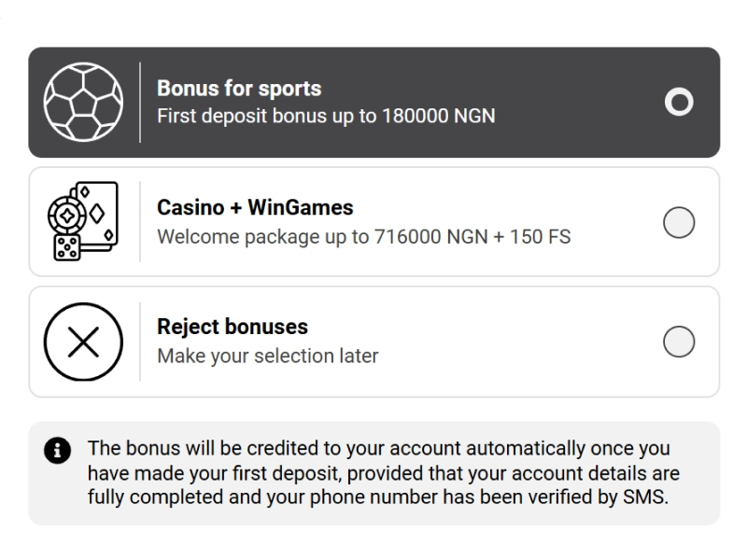Click the Make your selection later text
Screen dimensions: 747x560
pos(266,355)
